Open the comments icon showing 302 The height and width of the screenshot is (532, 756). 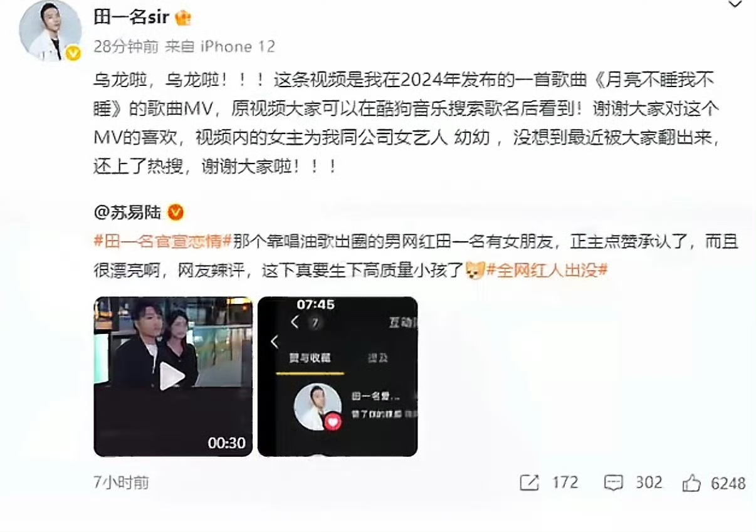613,482
